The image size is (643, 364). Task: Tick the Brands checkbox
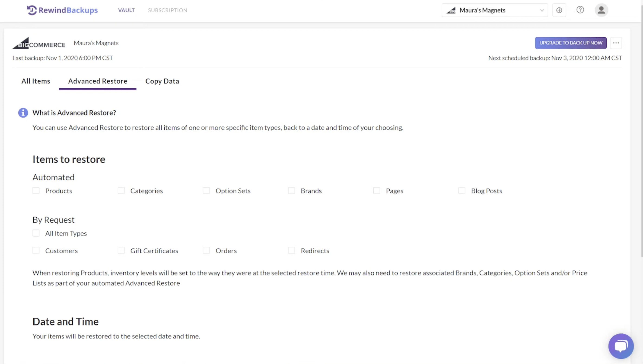point(291,191)
